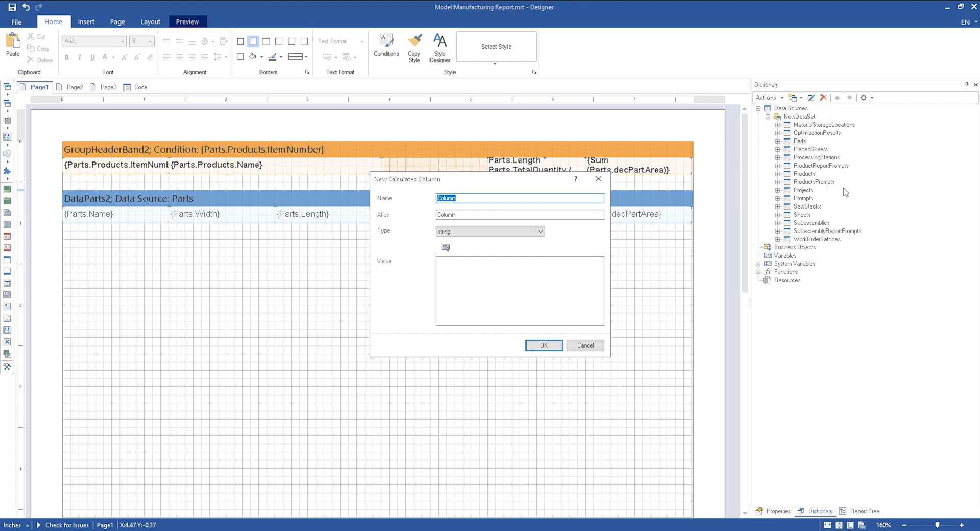Click the Name field in the dialog
This screenshot has height=531, width=980.
(519, 198)
